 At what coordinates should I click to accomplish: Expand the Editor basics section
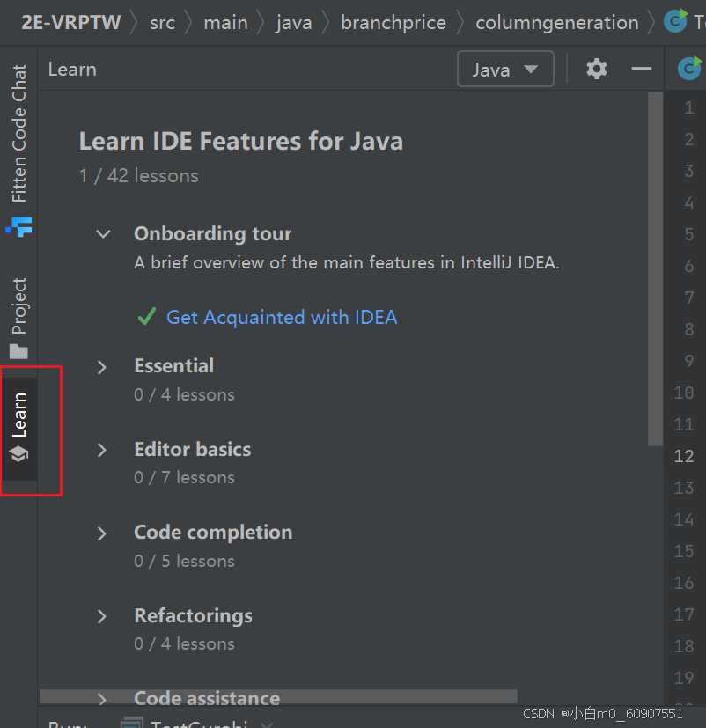(102, 450)
